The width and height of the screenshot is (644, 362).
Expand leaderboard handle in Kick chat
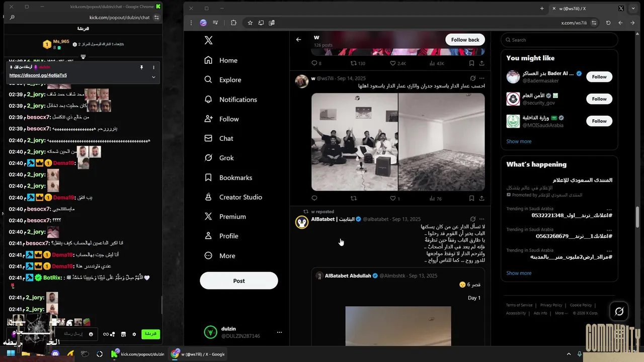click(x=83, y=57)
